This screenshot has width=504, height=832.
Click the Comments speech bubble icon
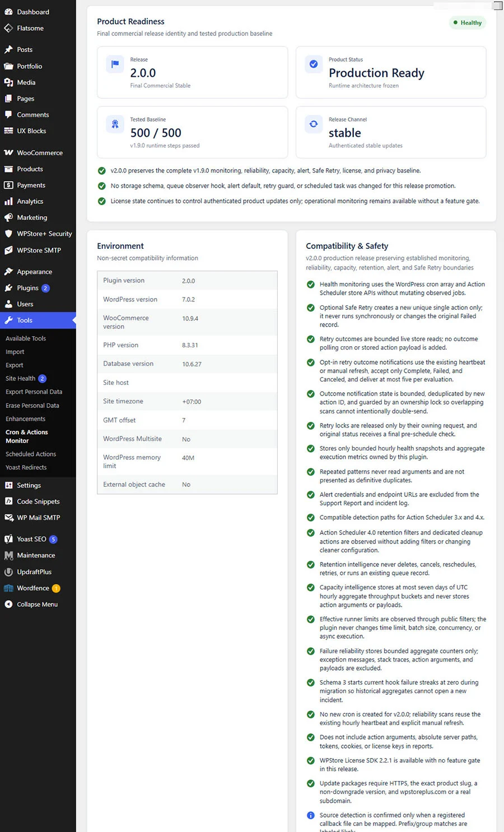(x=8, y=114)
